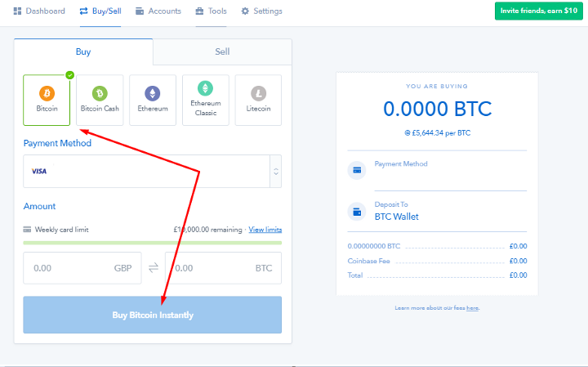
Task: Focus the BTC amount input field
Action: pos(224,268)
